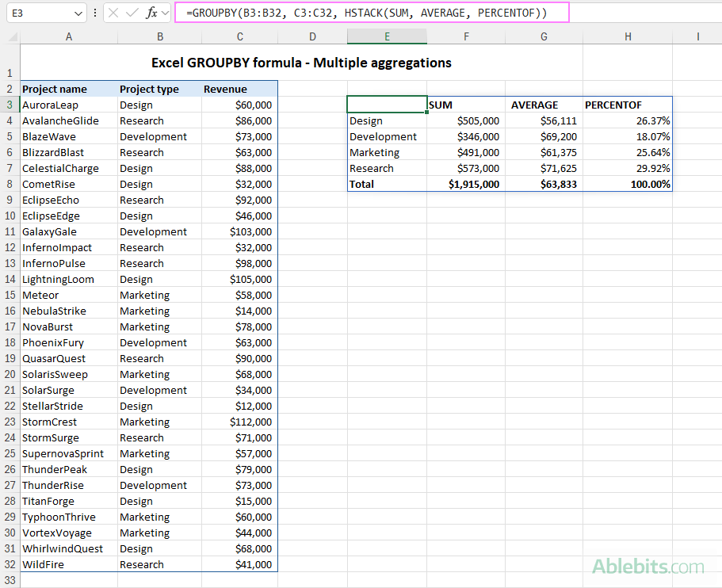Confirm the entry with the checkmark icon
The width and height of the screenshot is (722, 588).
pos(132,12)
